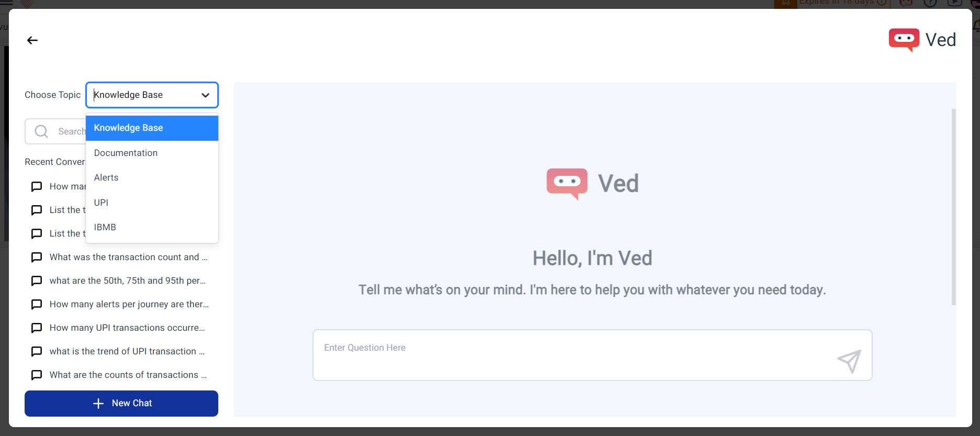Click chat icon beside 50th percentile conversation

coord(37,281)
